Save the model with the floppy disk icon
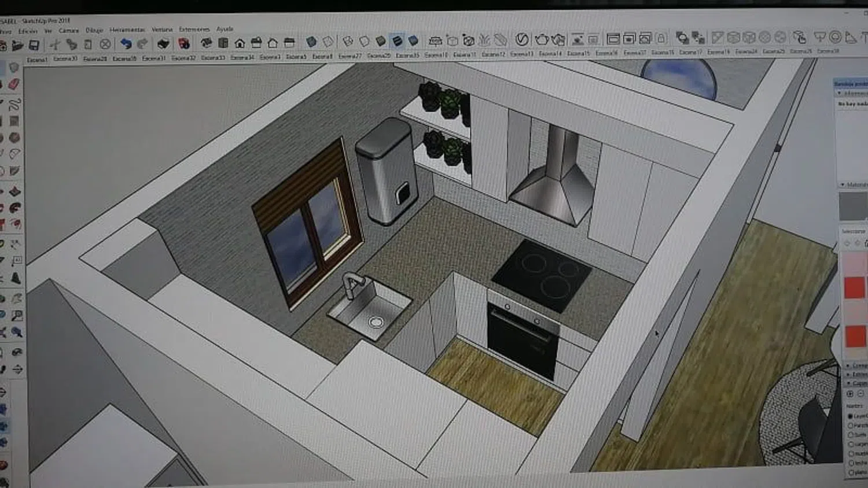868x488 pixels. tap(34, 45)
